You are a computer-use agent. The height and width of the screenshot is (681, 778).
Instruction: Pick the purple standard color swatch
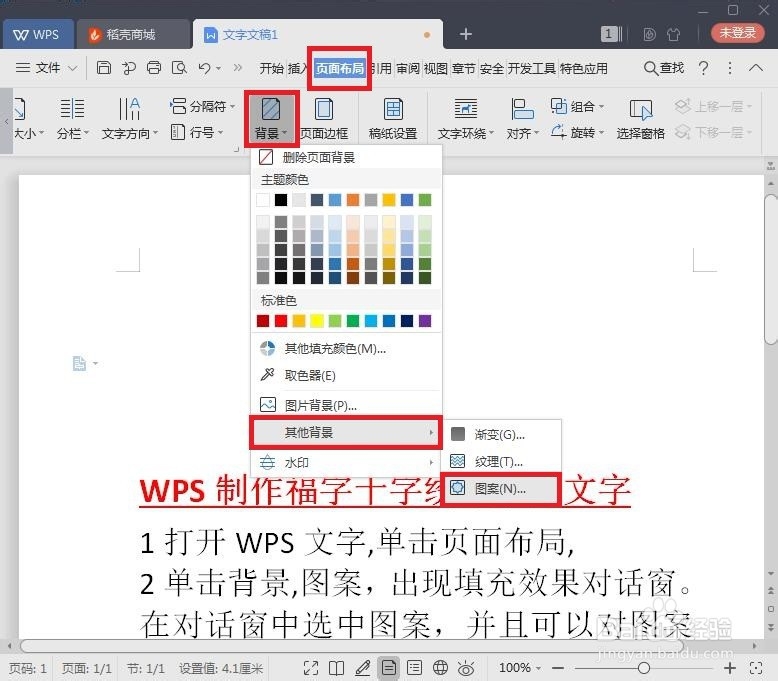click(425, 321)
